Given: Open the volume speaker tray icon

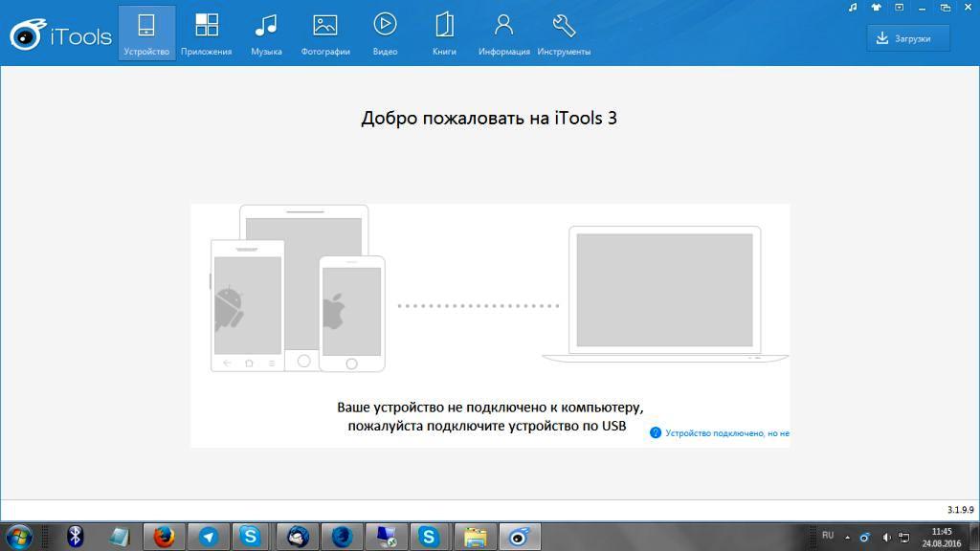Looking at the screenshot, I should (886, 538).
